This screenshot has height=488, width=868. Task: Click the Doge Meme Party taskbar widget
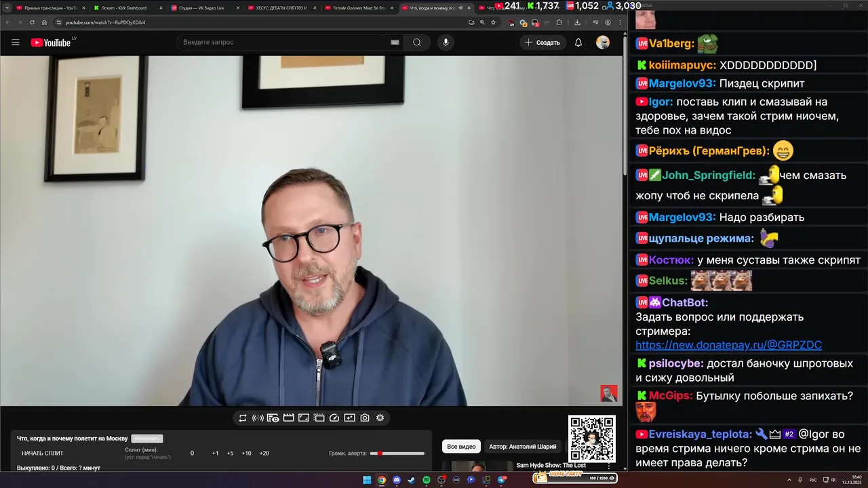point(574,478)
